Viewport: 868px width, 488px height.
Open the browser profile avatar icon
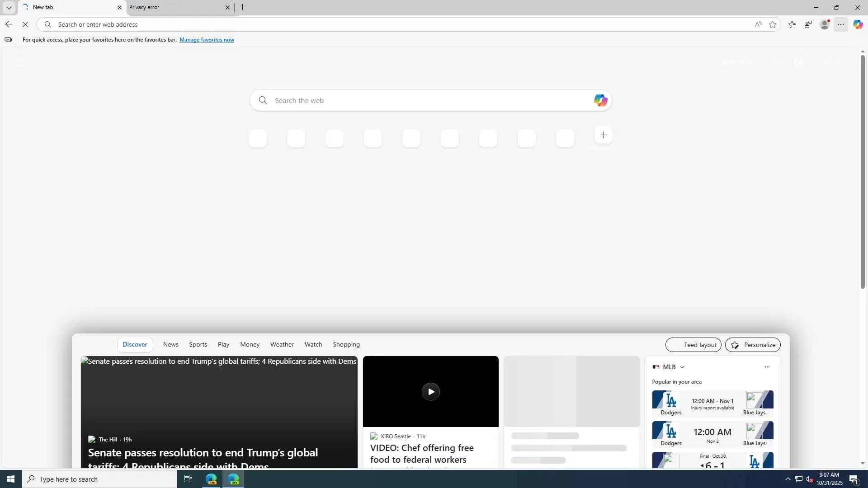(825, 24)
